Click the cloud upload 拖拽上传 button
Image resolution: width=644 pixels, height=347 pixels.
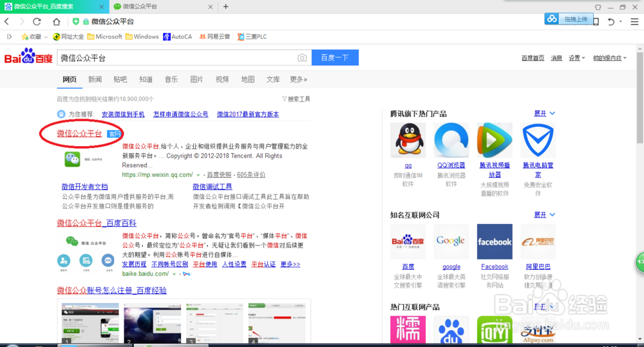(569, 19)
